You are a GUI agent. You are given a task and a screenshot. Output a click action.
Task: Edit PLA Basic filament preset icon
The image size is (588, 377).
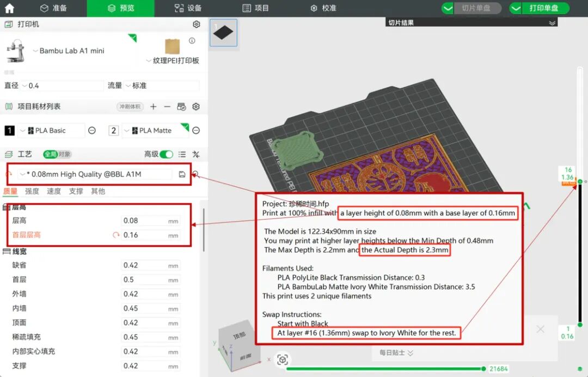92,131
